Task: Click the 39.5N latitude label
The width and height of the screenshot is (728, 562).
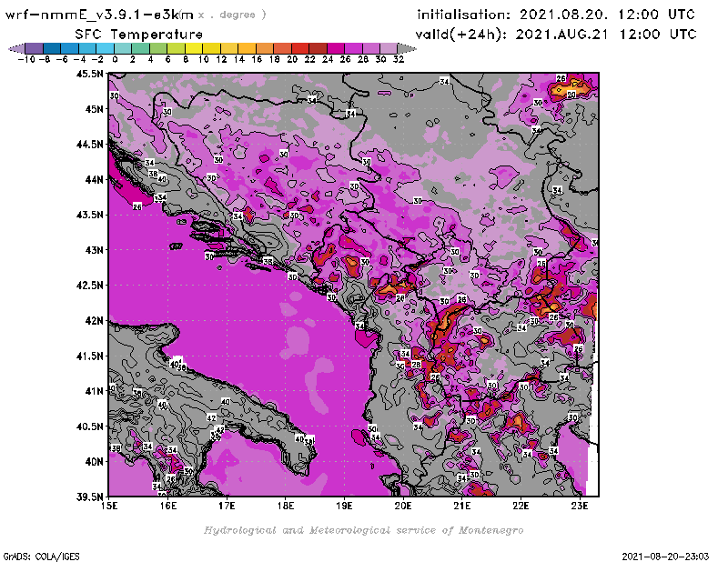Action: tap(89, 497)
